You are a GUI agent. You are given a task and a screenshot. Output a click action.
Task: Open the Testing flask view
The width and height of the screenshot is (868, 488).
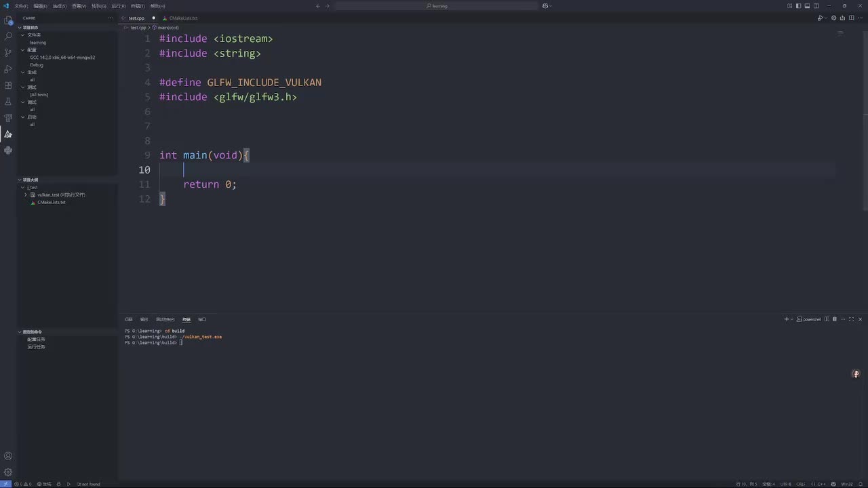pos(8,102)
